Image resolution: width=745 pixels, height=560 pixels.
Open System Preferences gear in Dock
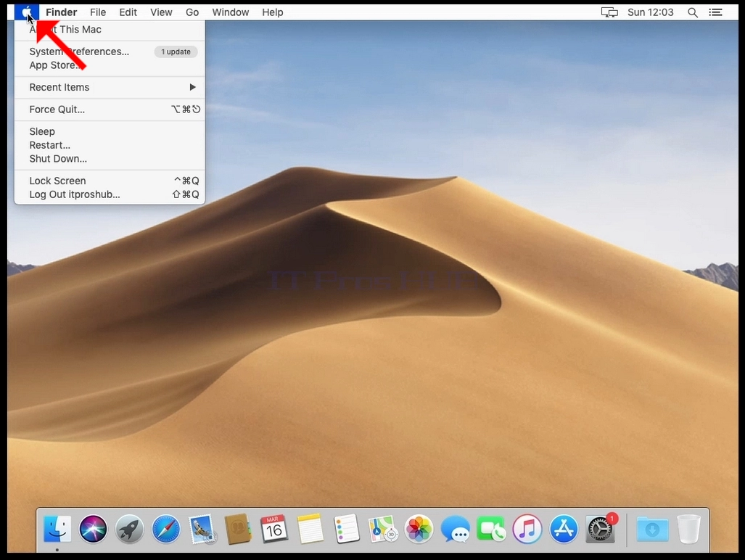pos(601,529)
